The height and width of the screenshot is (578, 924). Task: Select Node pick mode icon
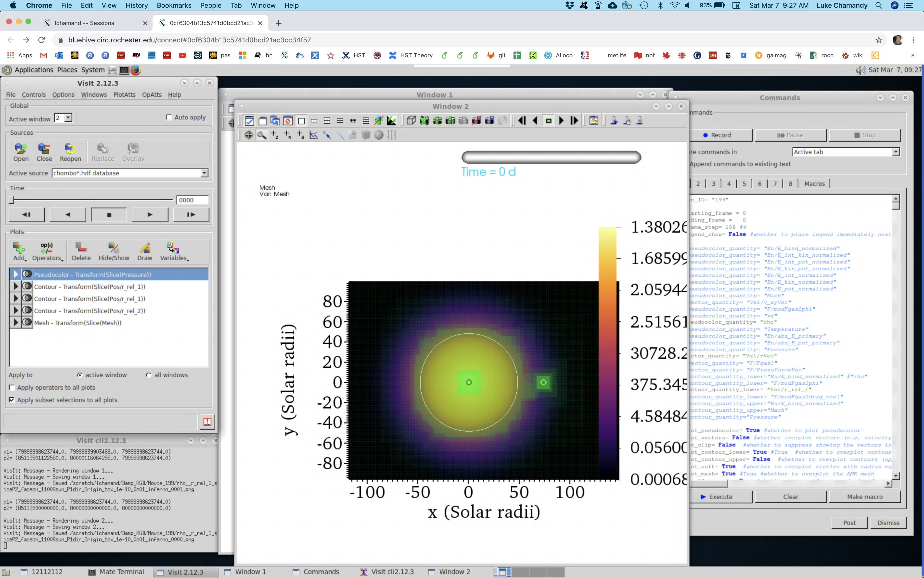288,135
